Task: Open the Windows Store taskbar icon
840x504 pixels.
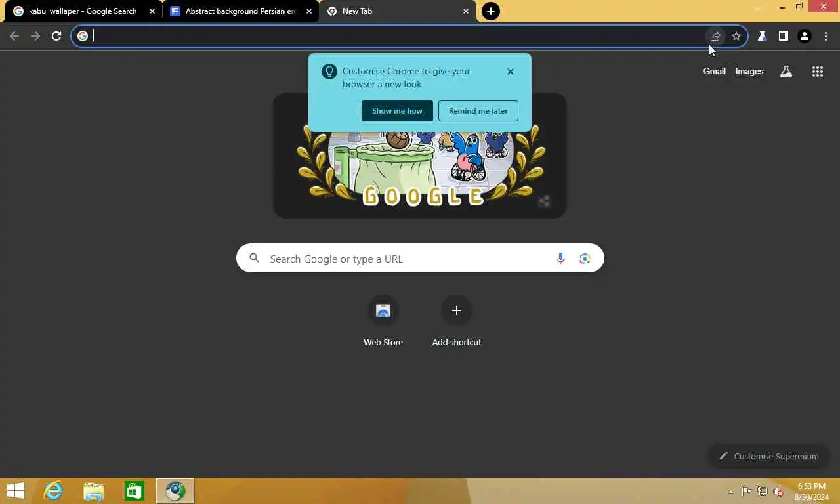Action: point(135,491)
